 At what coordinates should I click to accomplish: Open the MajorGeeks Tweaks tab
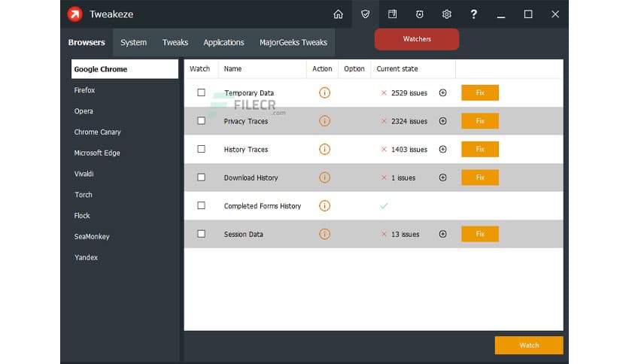[x=293, y=42]
